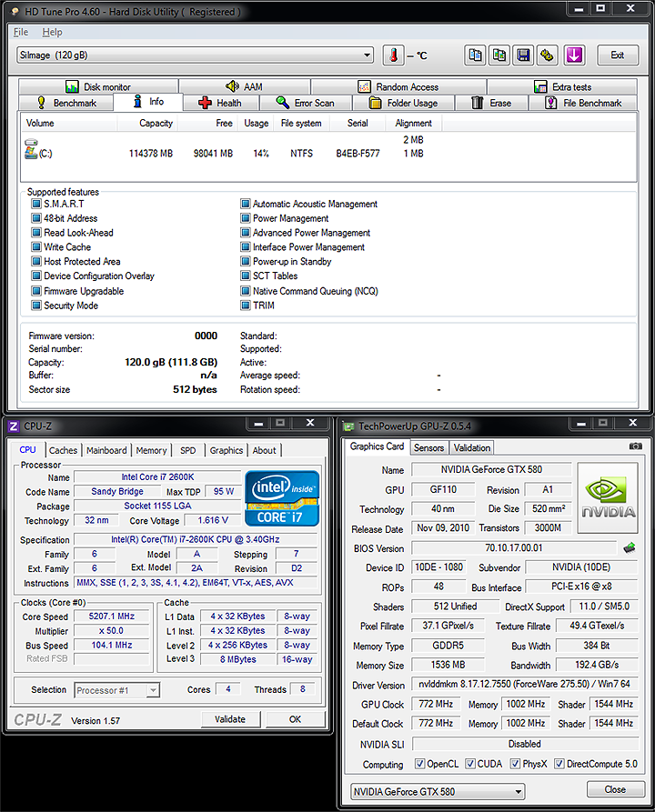
Task: Open the Memory tab in CPU-Z
Action: click(151, 450)
